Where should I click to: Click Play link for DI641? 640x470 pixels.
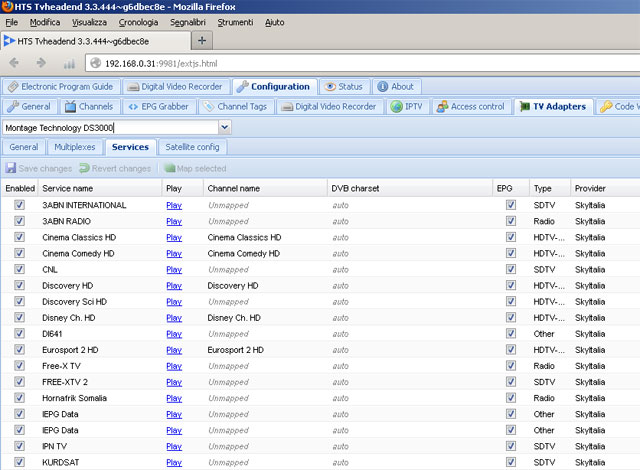coord(174,334)
